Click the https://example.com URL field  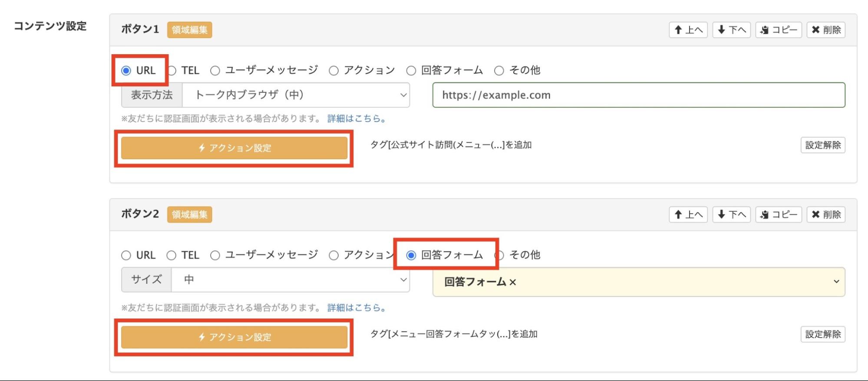pyautogui.click(x=638, y=95)
